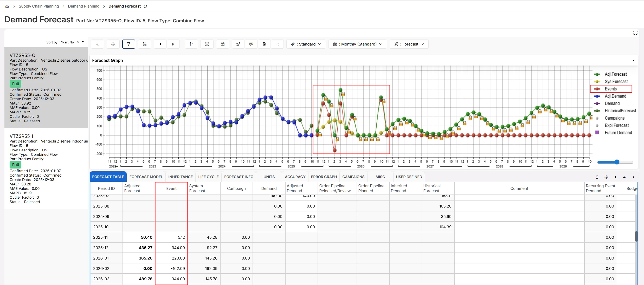Collapse the Forecast Graph panel
The image size is (644, 285).
click(x=633, y=61)
